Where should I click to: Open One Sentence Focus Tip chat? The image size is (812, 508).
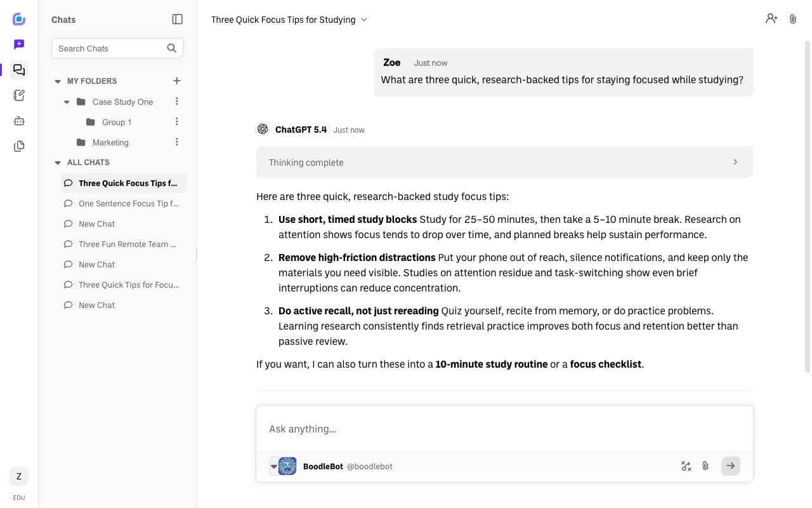(124, 203)
